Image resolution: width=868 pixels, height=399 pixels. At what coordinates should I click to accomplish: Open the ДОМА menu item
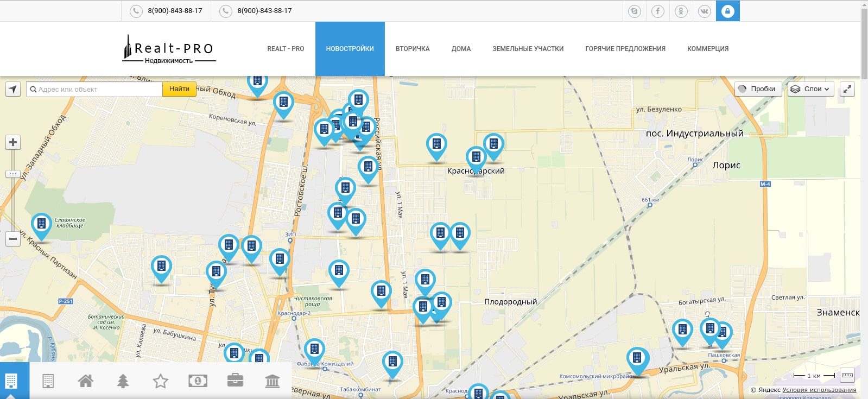pos(461,49)
